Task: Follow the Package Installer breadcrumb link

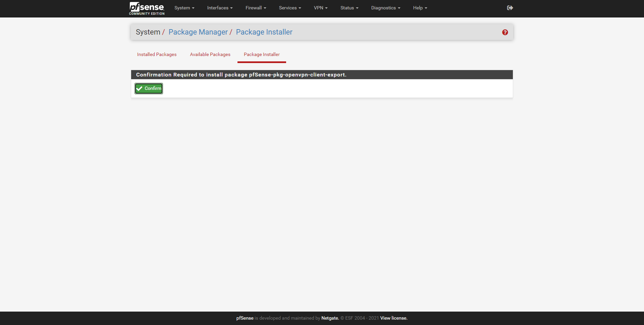Action: click(264, 32)
